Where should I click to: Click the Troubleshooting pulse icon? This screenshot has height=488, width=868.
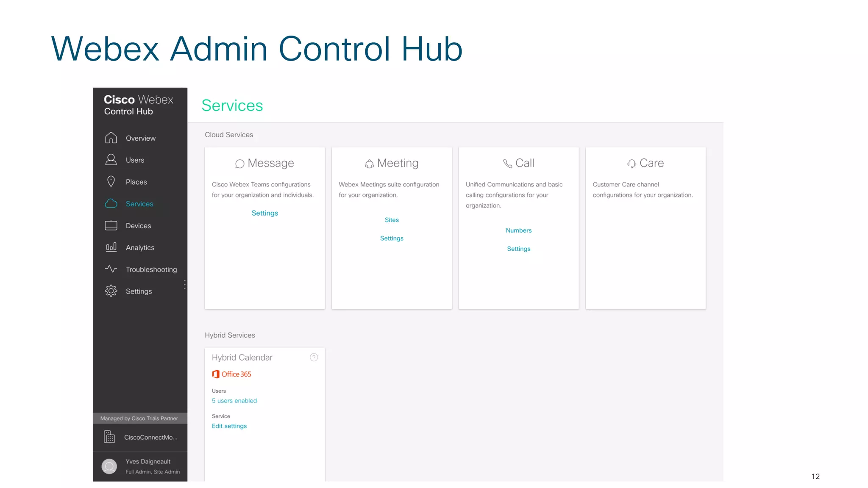111,269
